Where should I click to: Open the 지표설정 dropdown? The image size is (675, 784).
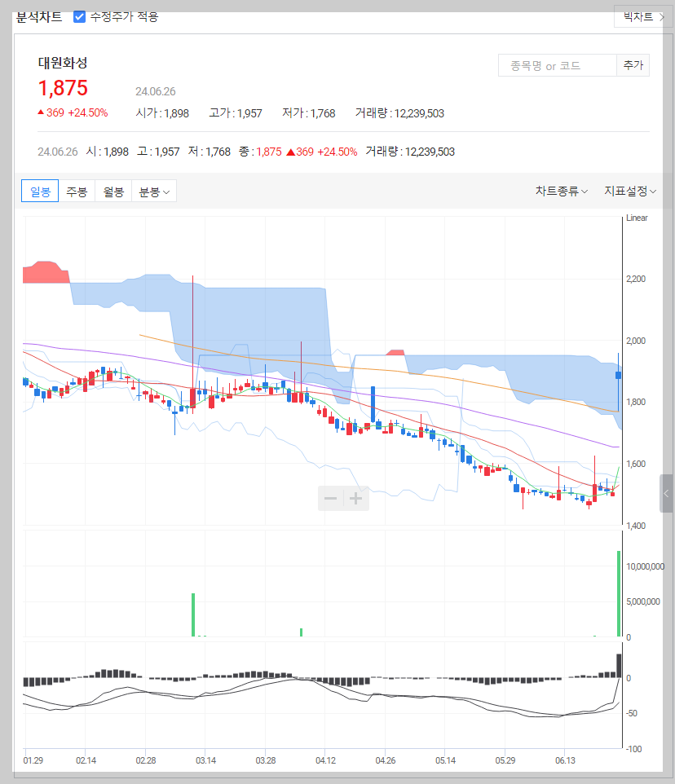click(630, 191)
